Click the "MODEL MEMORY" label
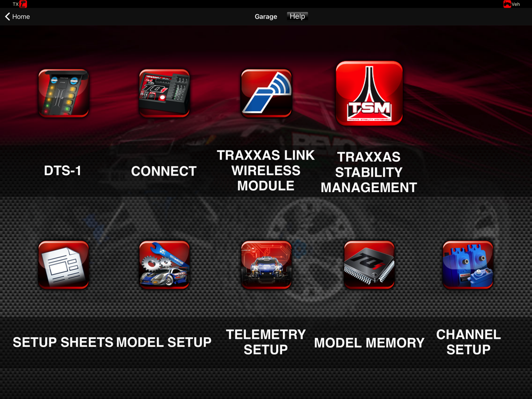 coord(369,343)
